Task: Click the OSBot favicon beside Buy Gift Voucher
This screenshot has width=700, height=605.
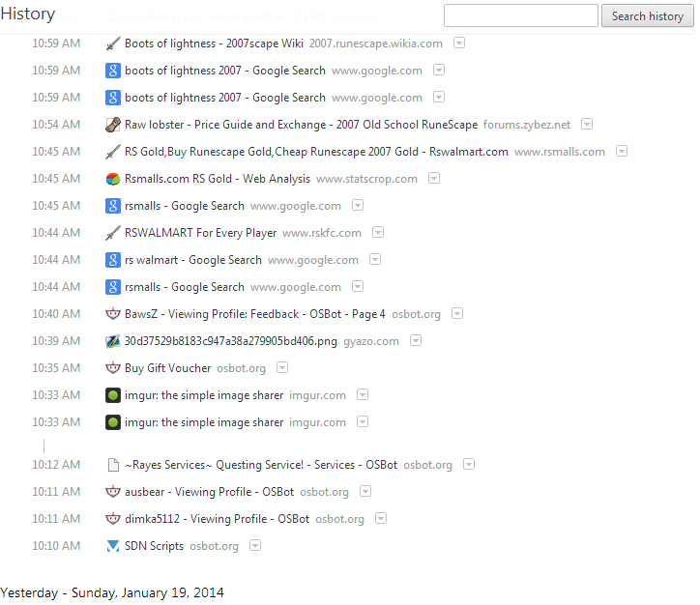Action: tap(112, 368)
